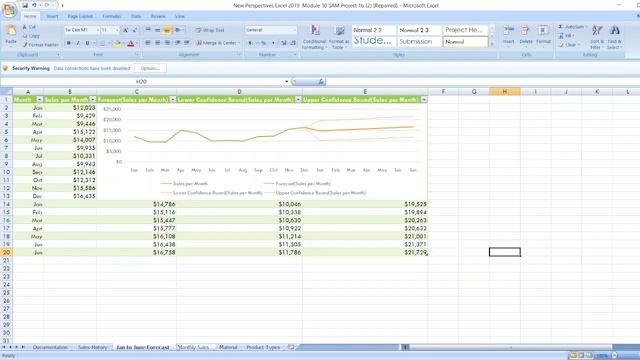Click the Percent Style icon
Image resolution: width=640 pixels, height=360 pixels.
pos(264,43)
